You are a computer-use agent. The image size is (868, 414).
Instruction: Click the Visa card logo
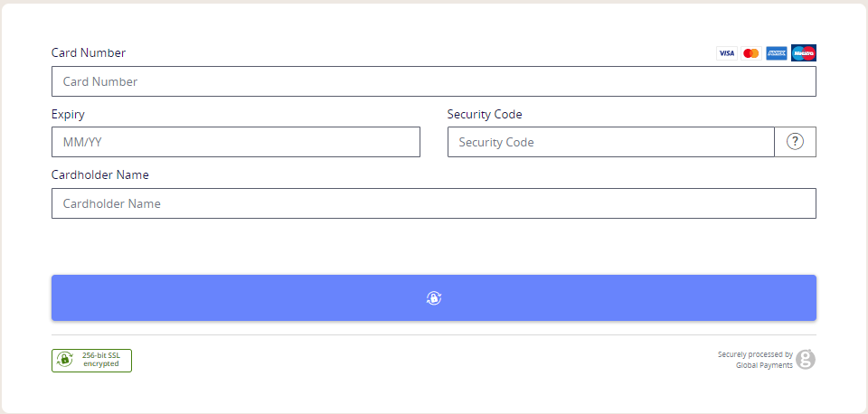click(726, 53)
